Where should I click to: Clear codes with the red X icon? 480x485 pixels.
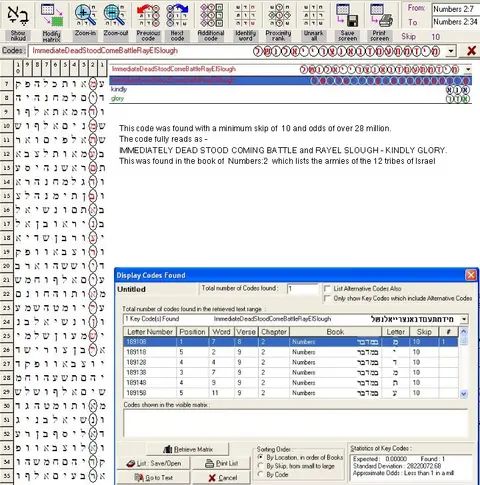coord(471,51)
